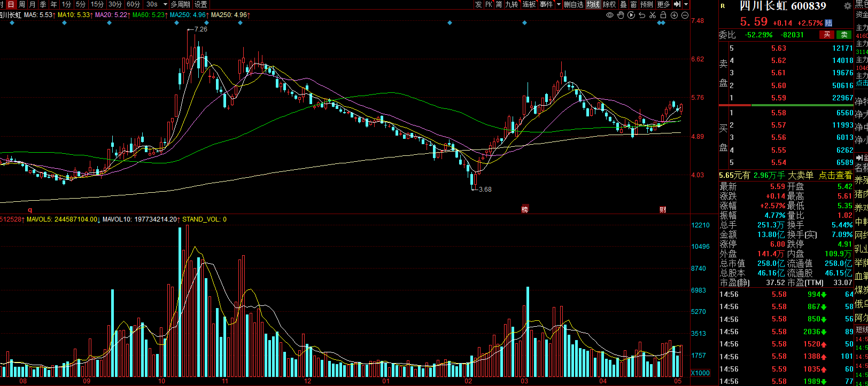Click the STAND_VOL: 0 label
This screenshot has width=868, height=386.
pos(204,219)
